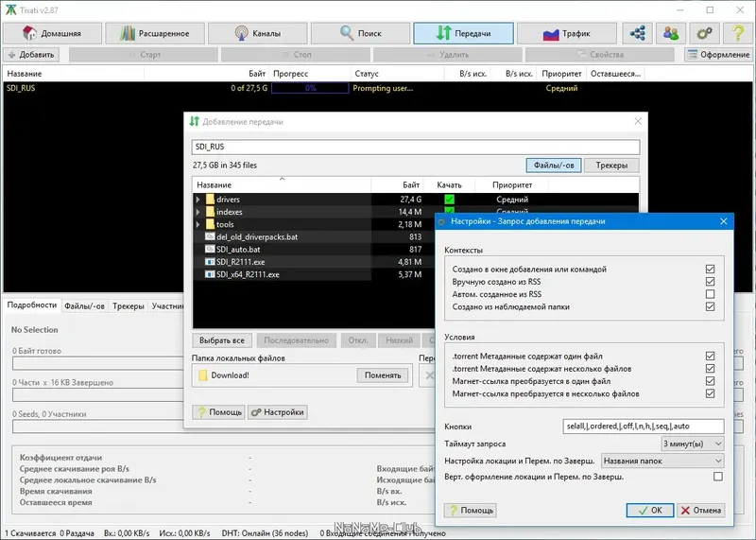The image size is (756, 540).
Task: Click Помощь in the add transfer dialog
Action: (219, 412)
